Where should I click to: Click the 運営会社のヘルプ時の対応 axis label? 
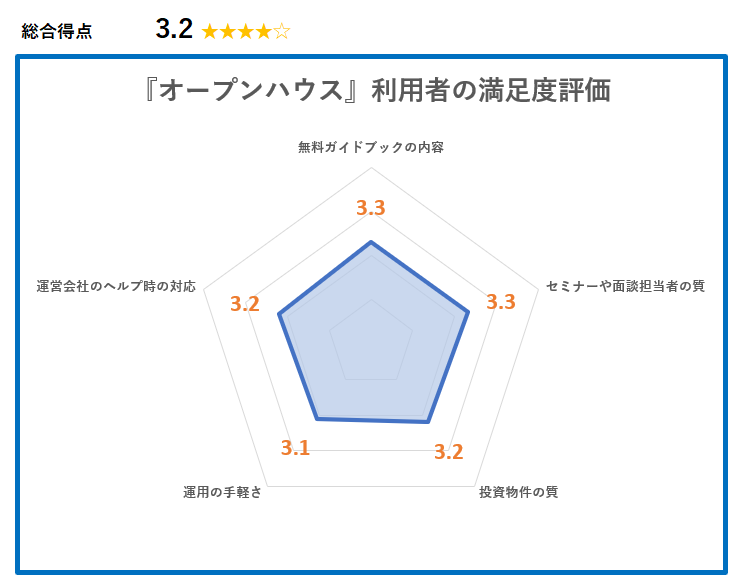[x=116, y=286]
